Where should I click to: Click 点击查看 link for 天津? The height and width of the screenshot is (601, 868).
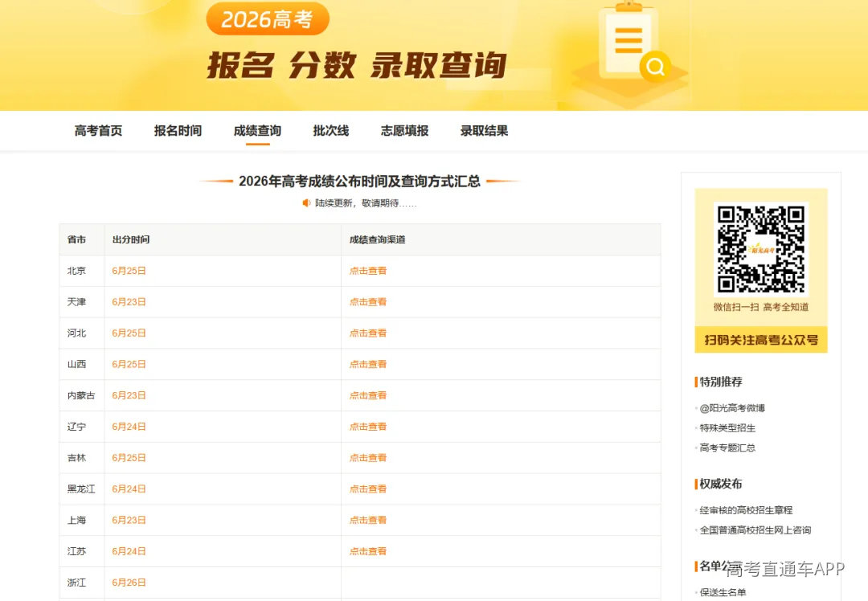[368, 301]
